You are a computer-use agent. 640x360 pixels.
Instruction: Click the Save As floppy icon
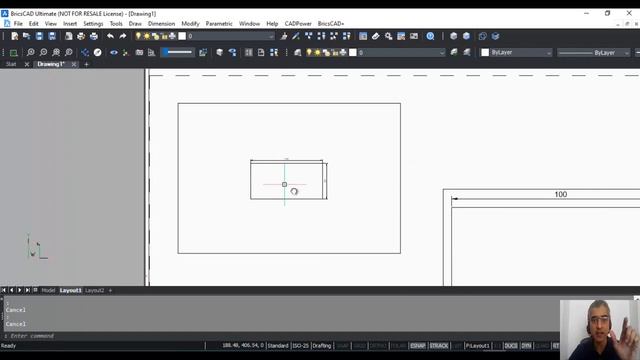[52, 36]
